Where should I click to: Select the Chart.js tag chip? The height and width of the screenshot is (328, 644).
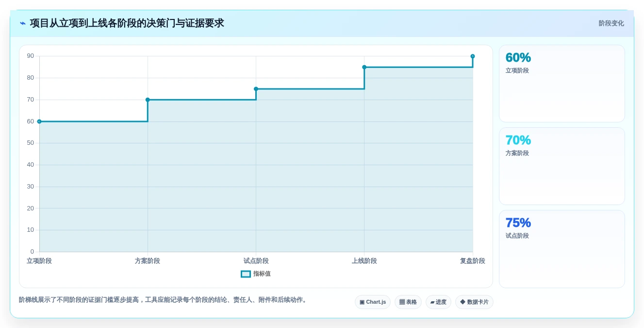373,302
